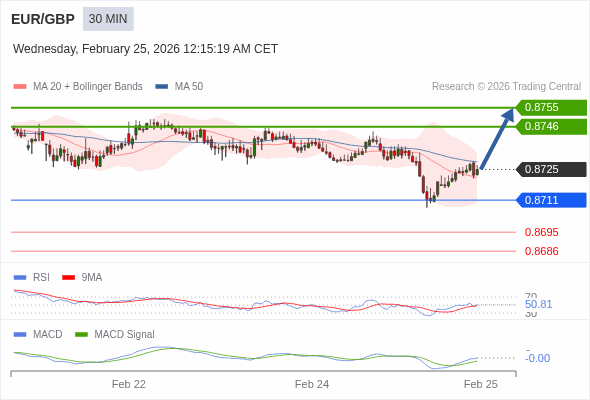The width and height of the screenshot is (590, 400).
Task: Click the MACD value -0.00
Action: 537,358
